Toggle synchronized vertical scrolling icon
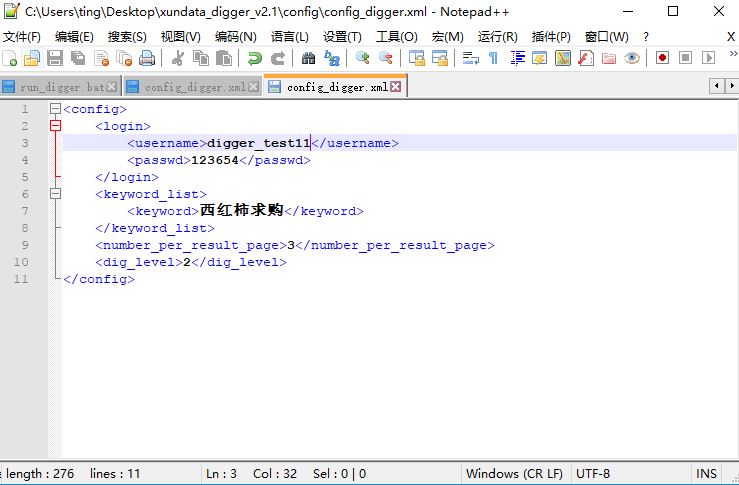The height and width of the screenshot is (485, 739). [417, 58]
